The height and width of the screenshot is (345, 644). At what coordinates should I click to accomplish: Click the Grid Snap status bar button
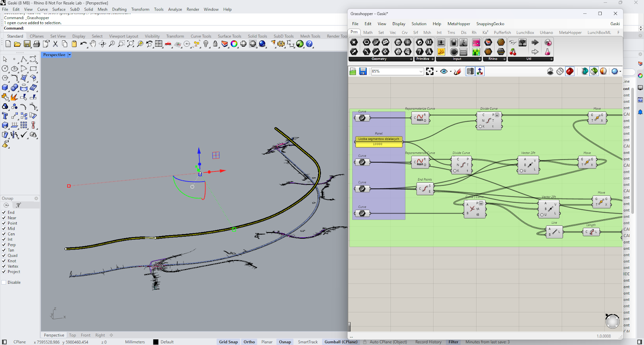(x=228, y=342)
